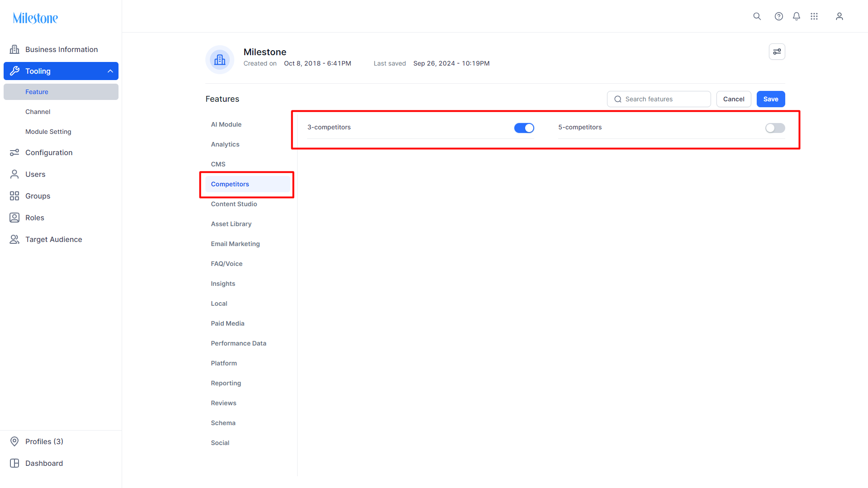Select FAQ/Voice feature category
The height and width of the screenshot is (488, 868).
(x=248, y=264)
